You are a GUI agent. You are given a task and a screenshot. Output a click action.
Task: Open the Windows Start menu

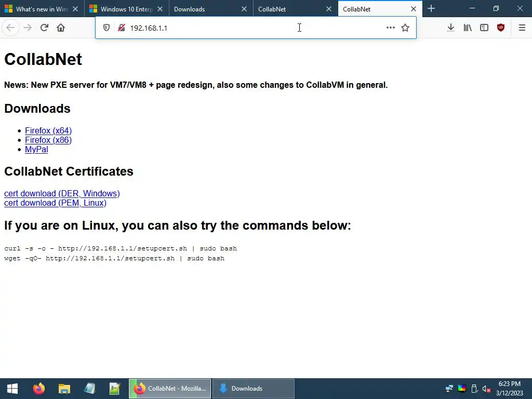click(x=12, y=389)
